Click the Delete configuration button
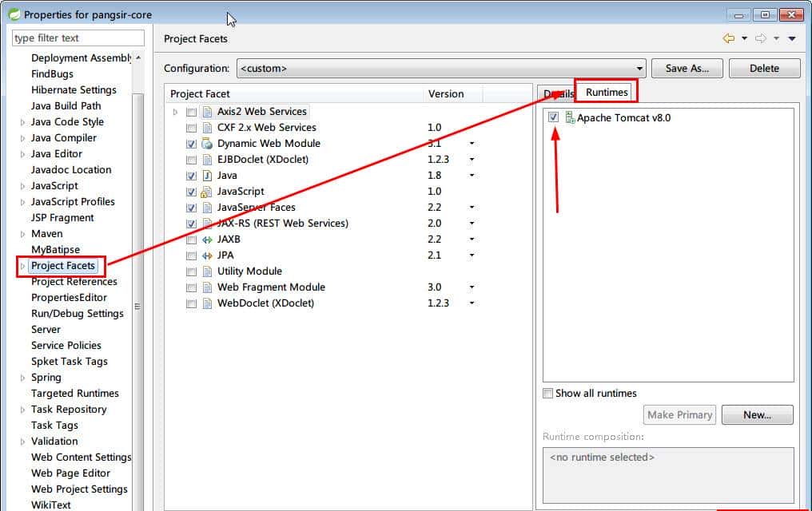The width and height of the screenshot is (812, 511). (764, 69)
